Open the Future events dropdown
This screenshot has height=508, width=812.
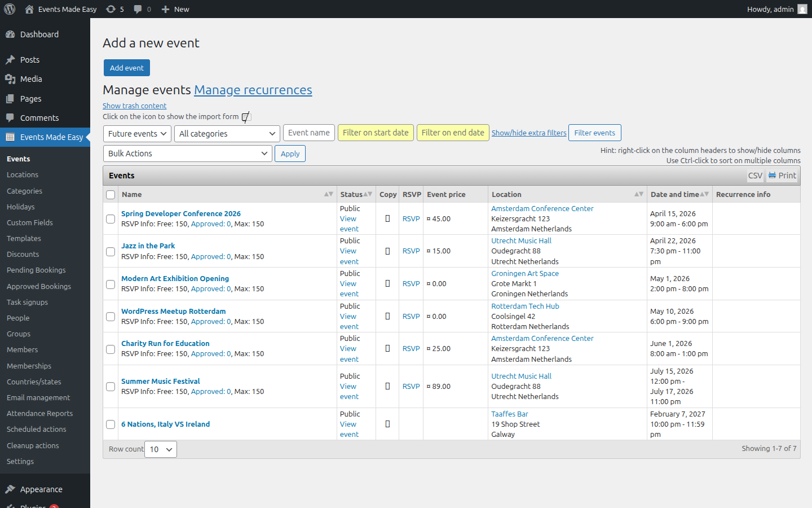click(137, 133)
